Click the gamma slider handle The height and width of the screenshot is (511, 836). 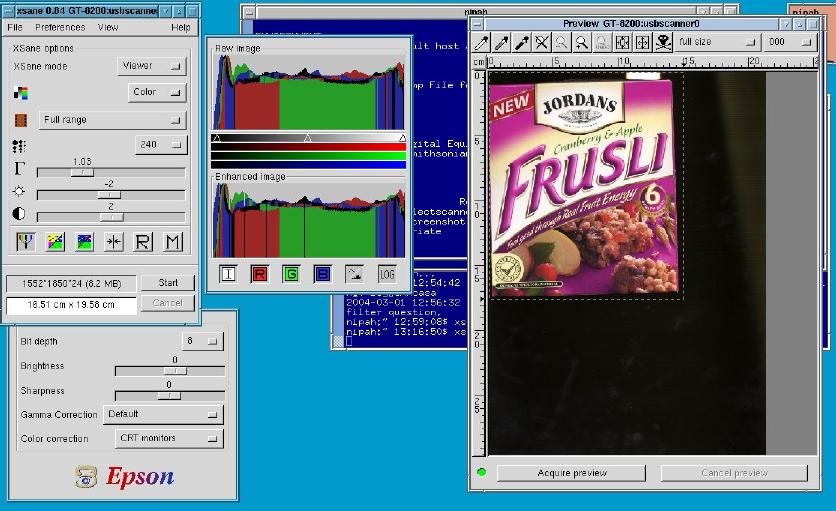coord(81,172)
